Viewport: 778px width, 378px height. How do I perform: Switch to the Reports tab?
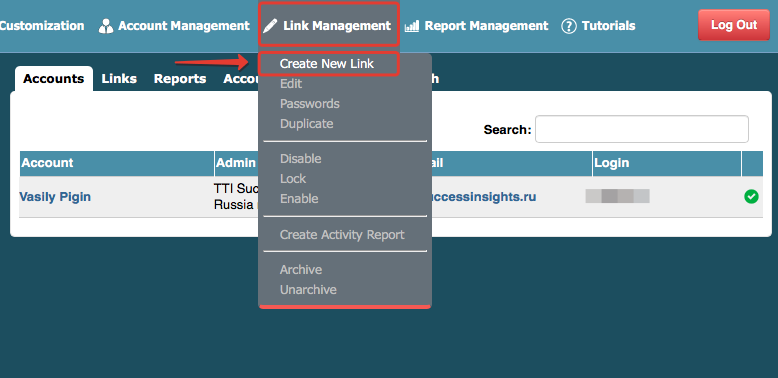click(180, 79)
